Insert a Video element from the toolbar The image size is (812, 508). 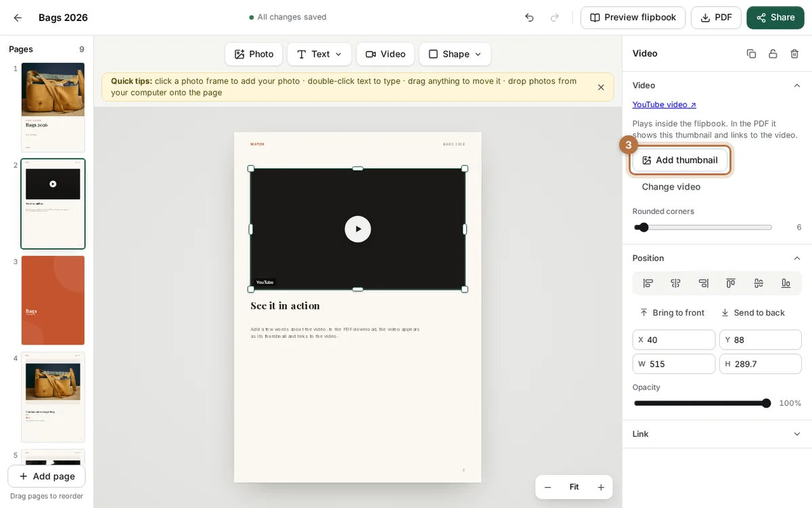[386, 54]
